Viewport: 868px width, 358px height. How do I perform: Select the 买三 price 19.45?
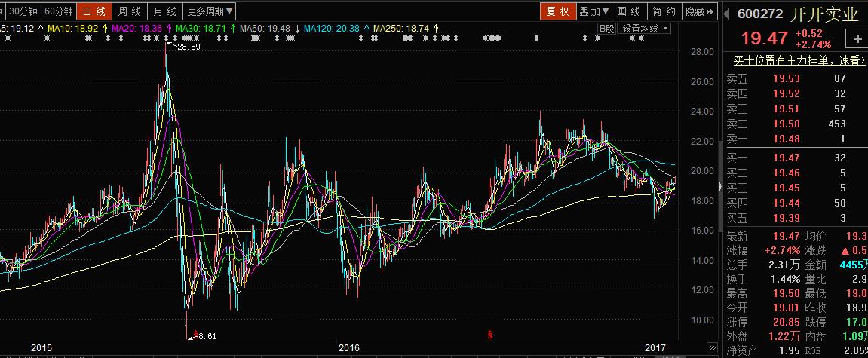coord(786,188)
